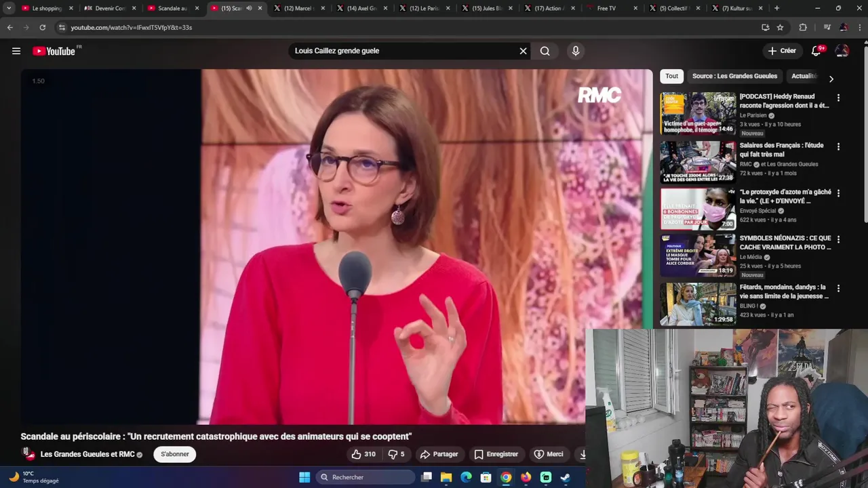Image resolution: width=868 pixels, height=488 pixels.
Task: Open the Chrome extensions puzzle icon
Action: (803, 28)
